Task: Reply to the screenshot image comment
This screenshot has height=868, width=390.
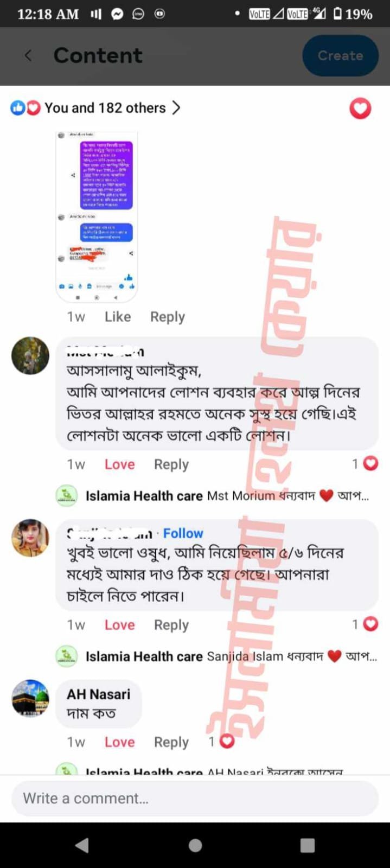Action: [168, 317]
